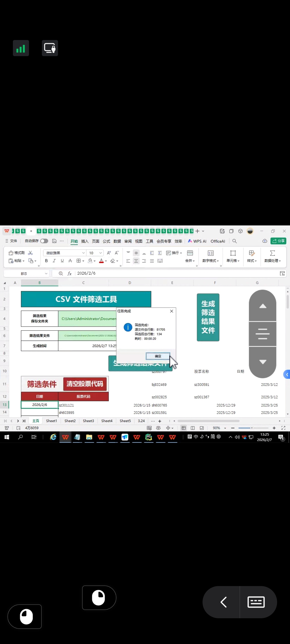Select the Sheet3 tab
Image resolution: width=290 pixels, height=644 pixels.
click(x=88, y=421)
